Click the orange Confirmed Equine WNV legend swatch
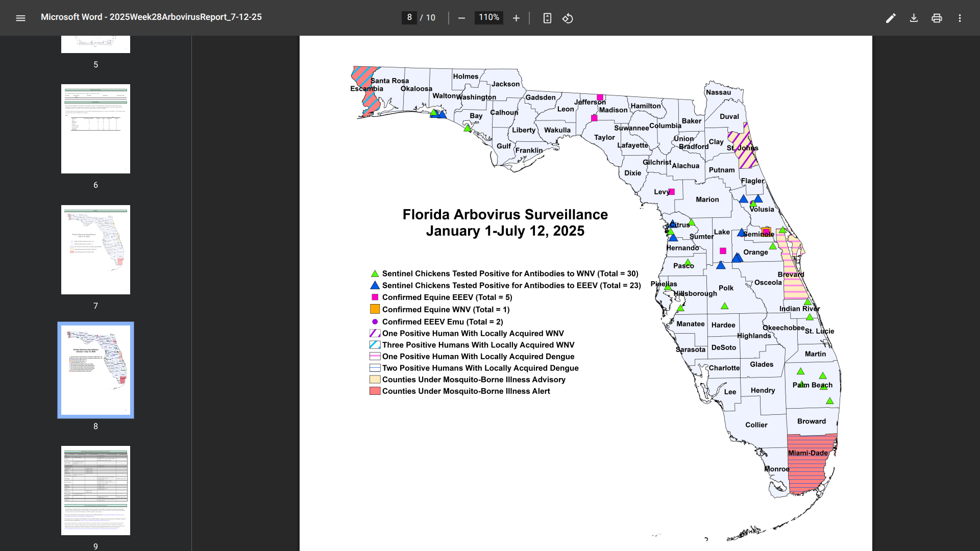980x551 pixels. pyautogui.click(x=375, y=309)
